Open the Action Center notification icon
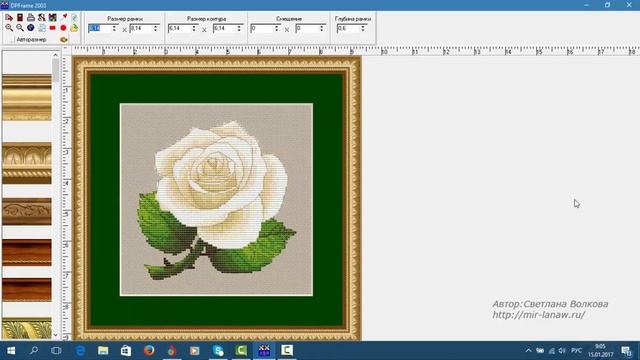640x360 pixels. point(627,351)
